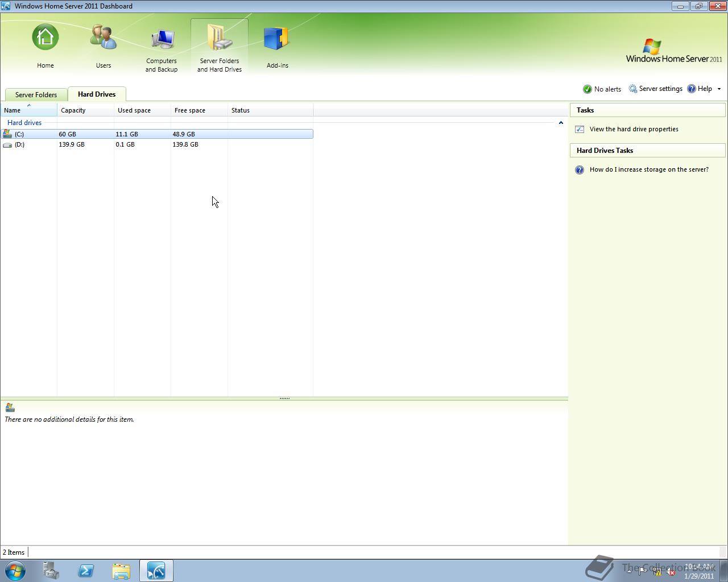Collapse the Hard drives group
Screen dimensions: 728x582
tap(561, 123)
